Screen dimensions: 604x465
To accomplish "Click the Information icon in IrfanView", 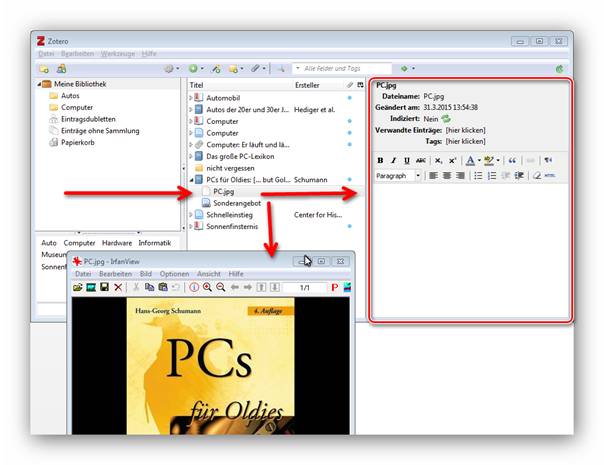I will coord(194,287).
